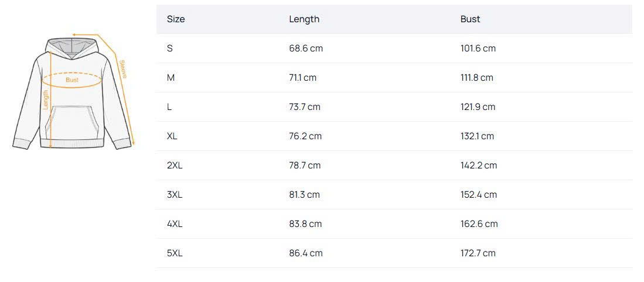Click the Length label on hoodie diagram
Image resolution: width=644 pixels, height=282 pixels.
tap(46, 99)
